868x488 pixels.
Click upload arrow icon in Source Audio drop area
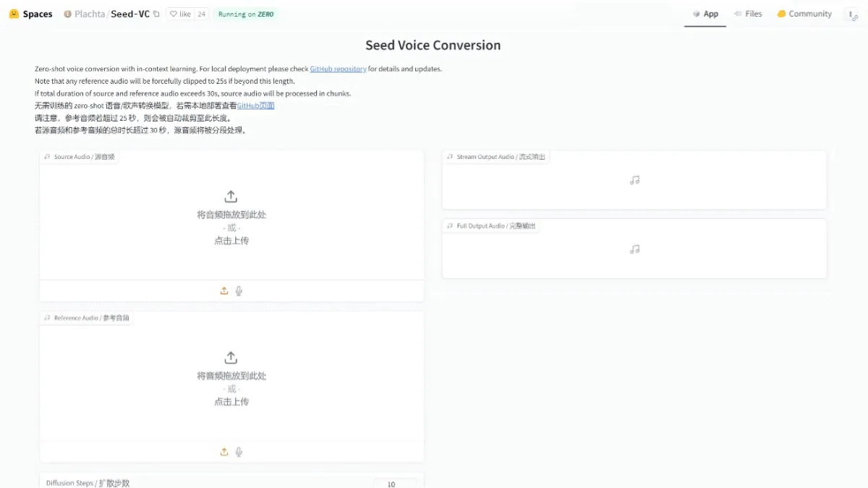231,197
